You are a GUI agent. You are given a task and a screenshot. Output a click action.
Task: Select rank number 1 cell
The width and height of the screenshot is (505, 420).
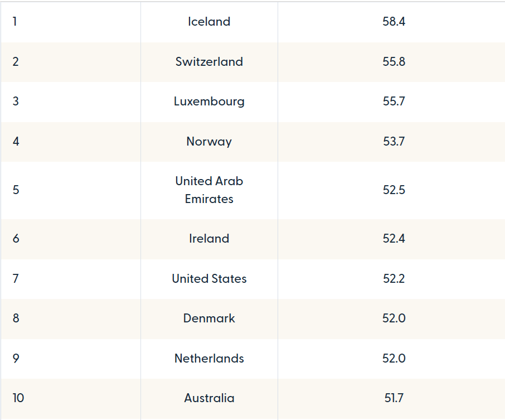15,22
